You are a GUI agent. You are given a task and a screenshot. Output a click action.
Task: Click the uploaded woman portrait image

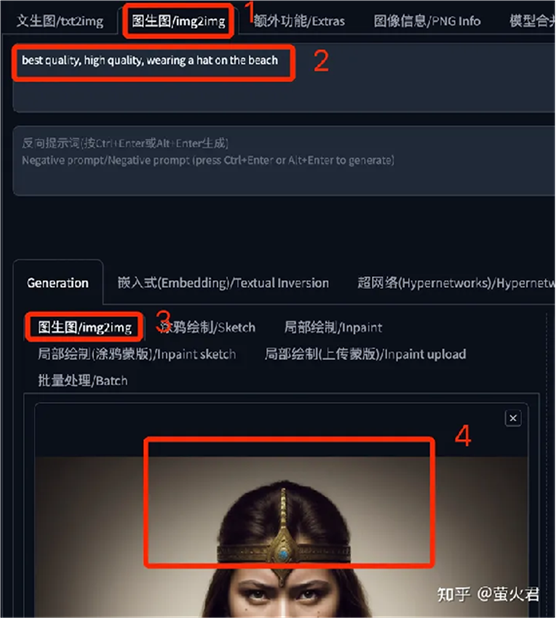(x=281, y=537)
